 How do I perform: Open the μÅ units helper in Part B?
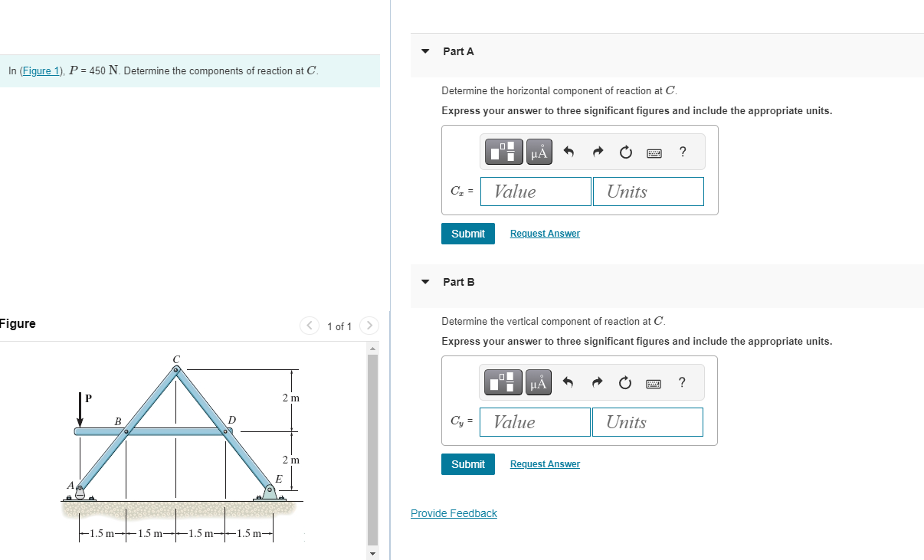pos(539,382)
